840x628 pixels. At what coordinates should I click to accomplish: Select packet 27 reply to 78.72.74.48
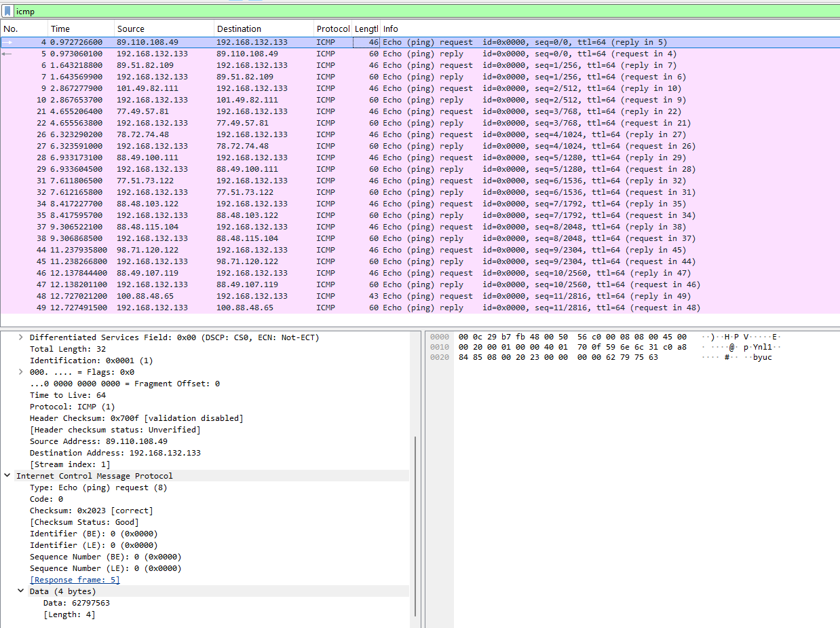pyautogui.click(x=420, y=146)
